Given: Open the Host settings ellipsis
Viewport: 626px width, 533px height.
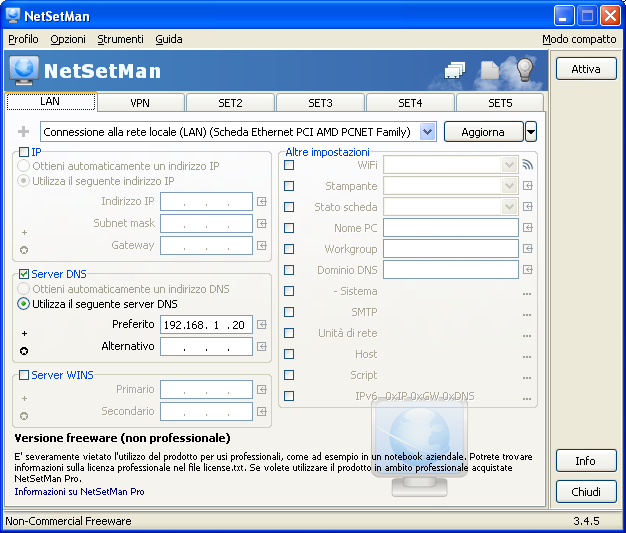Looking at the screenshot, I should 527,357.
